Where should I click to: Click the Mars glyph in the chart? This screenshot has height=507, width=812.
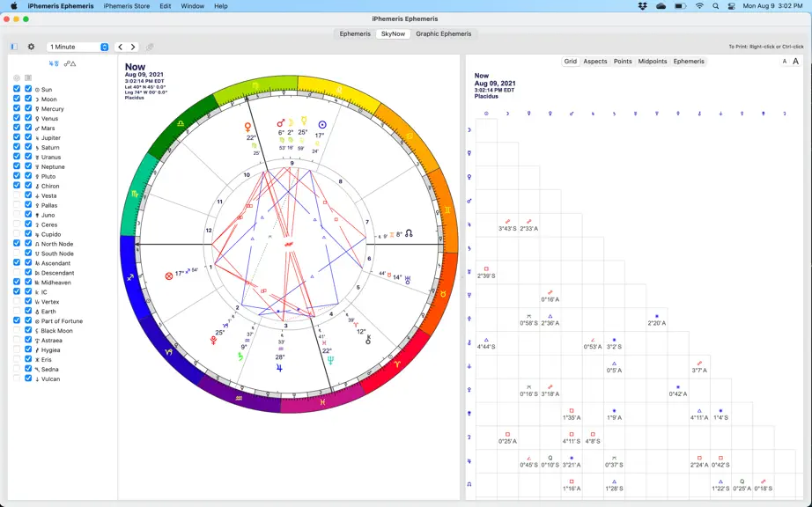pyautogui.click(x=281, y=122)
